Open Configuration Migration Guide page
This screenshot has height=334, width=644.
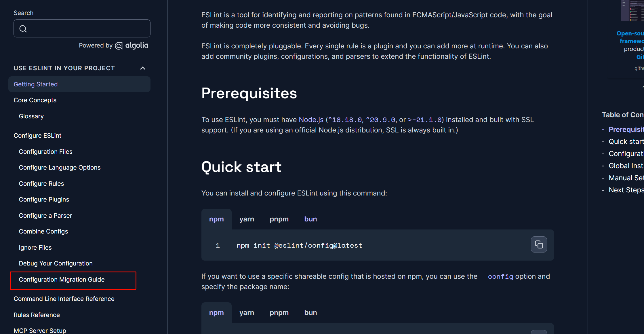62,280
